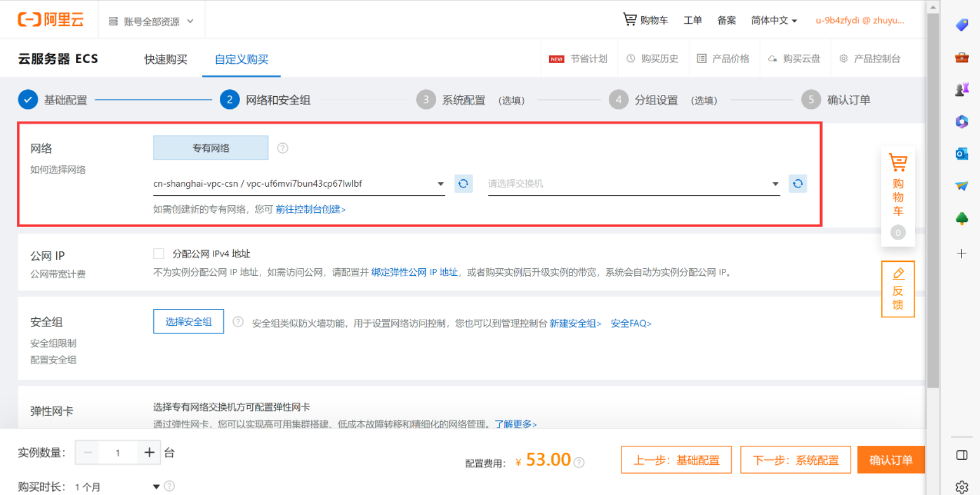Open 节省计划 link
The width and height of the screenshot is (980, 495).
578,59
